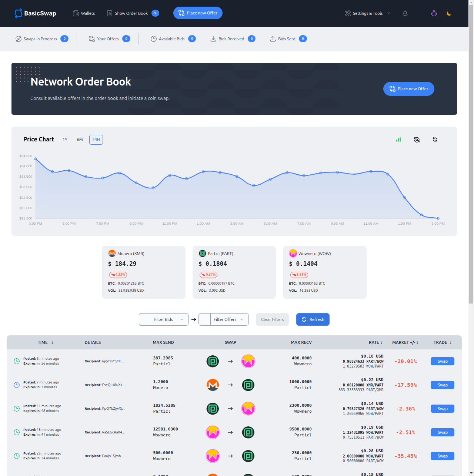Select the 6M chart range
Viewport: 474px width, 476px height.
pos(80,140)
